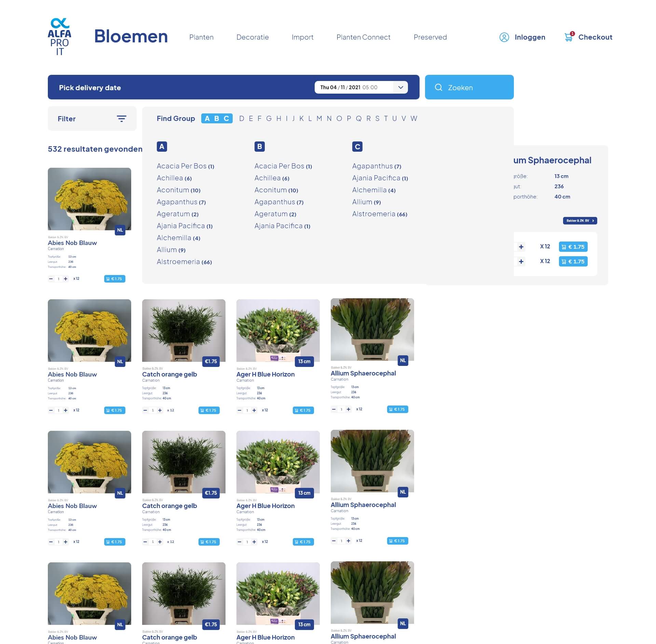The height and width of the screenshot is (644, 656).
Task: Add topmost Abies Nob Blauw to cart for €1.75
Action: point(114,279)
